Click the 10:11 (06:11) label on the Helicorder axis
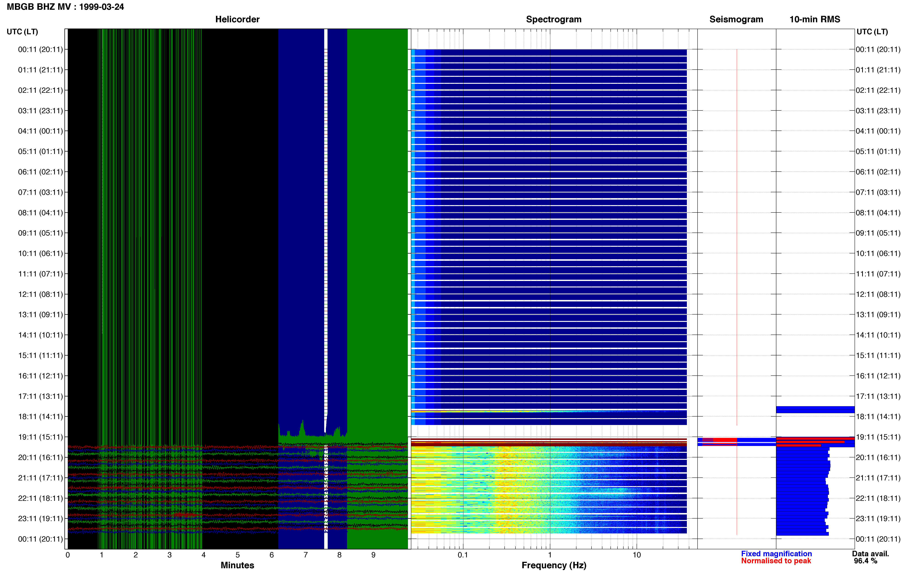Viewport: 924px width, 578px height. (x=41, y=253)
